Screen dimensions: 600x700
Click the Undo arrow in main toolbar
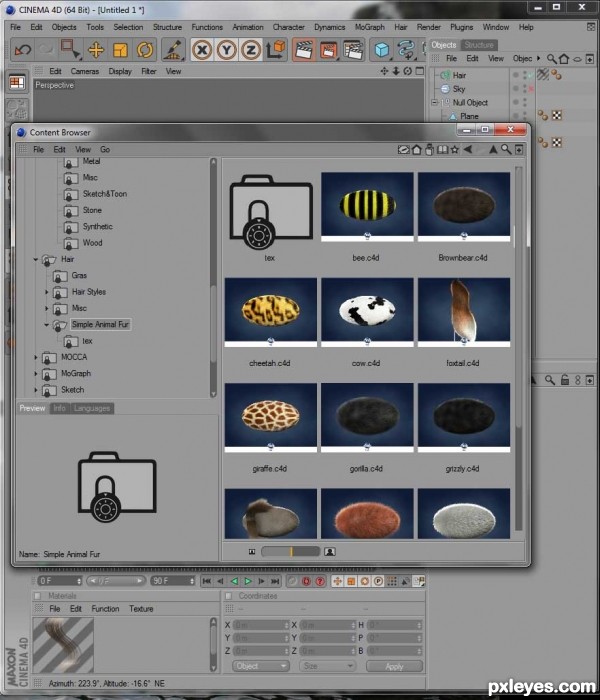click(x=22, y=50)
